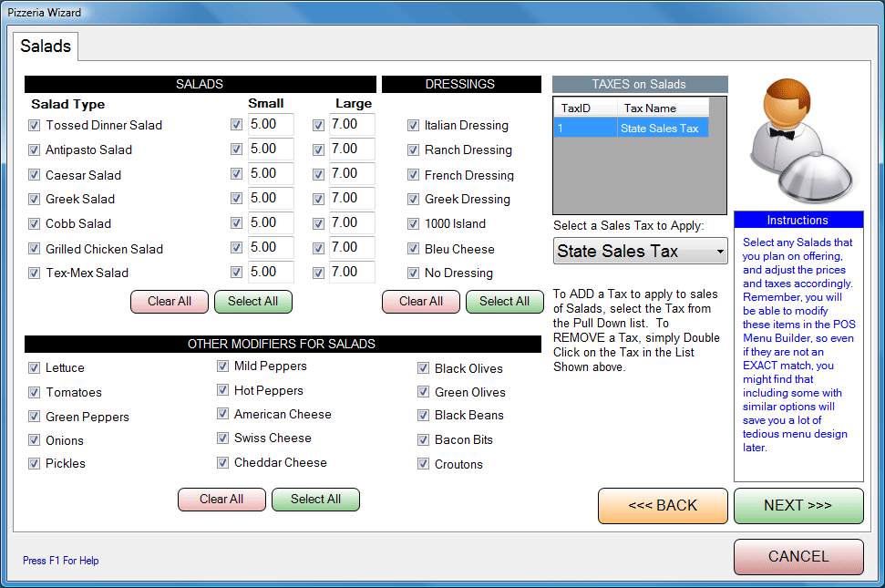The width and height of the screenshot is (885, 588).
Task: Click the Press F1 For Help link
Action: point(61,561)
